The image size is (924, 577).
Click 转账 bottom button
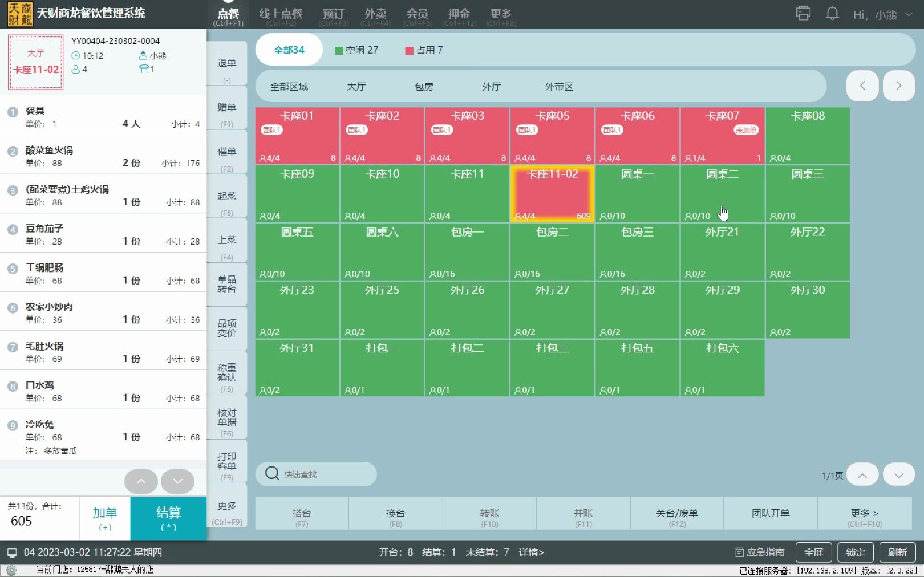(489, 514)
